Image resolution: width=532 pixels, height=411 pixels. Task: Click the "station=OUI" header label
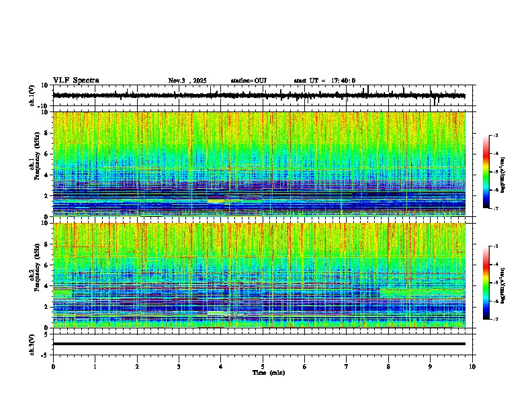coord(249,81)
